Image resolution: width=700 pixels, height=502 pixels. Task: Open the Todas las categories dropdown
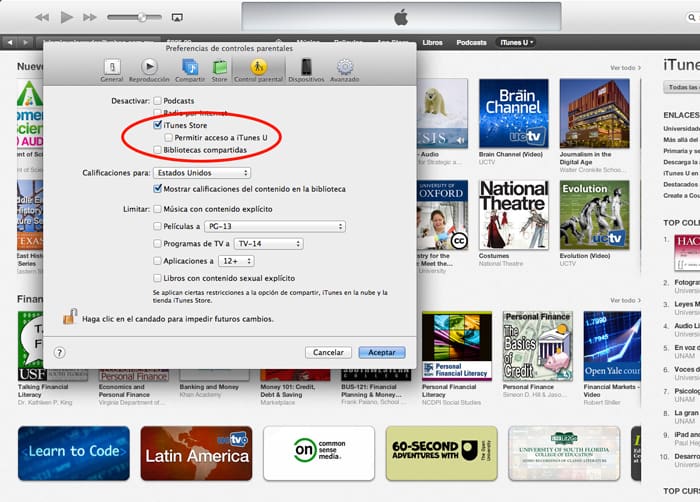pos(681,87)
